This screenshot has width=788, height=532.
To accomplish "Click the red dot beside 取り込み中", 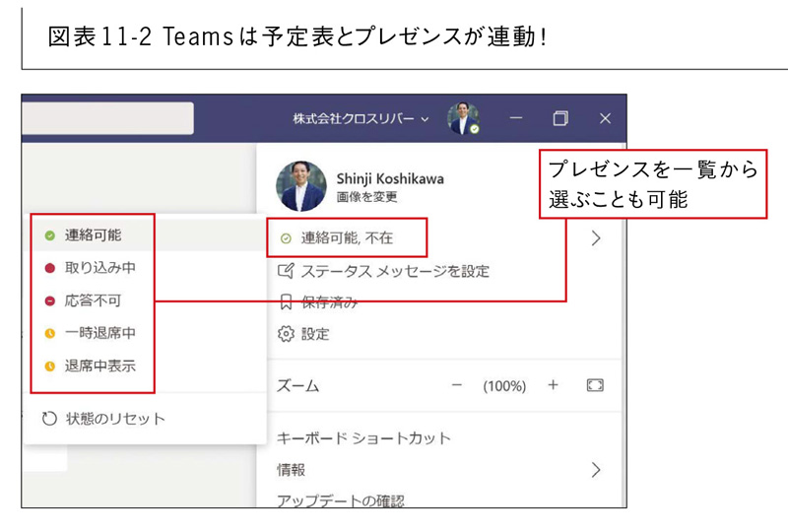I will (x=50, y=268).
